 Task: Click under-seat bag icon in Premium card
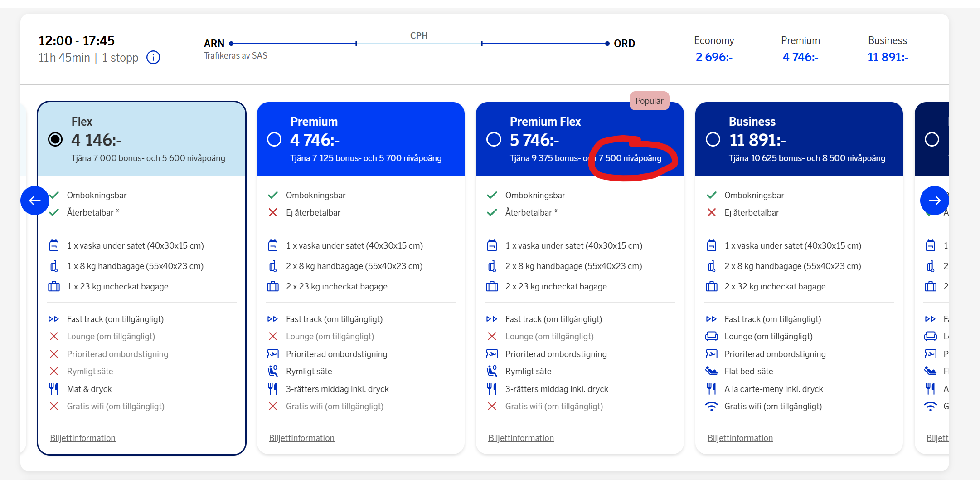[273, 245]
